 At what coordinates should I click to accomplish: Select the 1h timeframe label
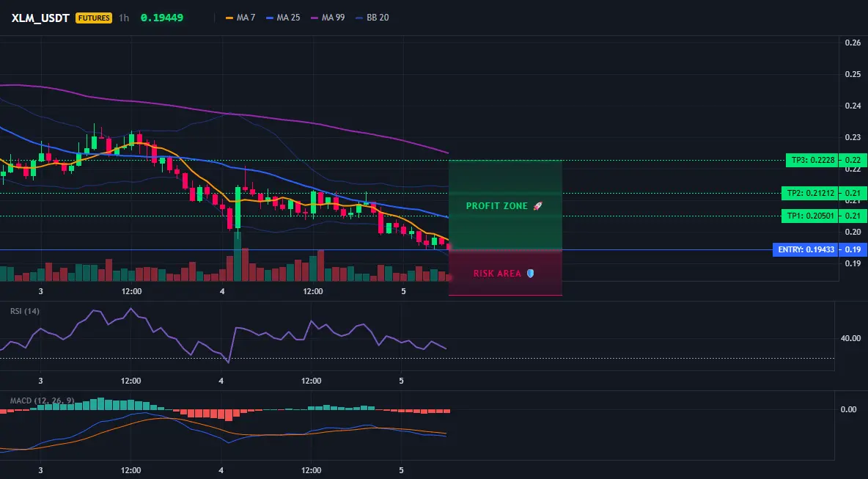[x=124, y=18]
